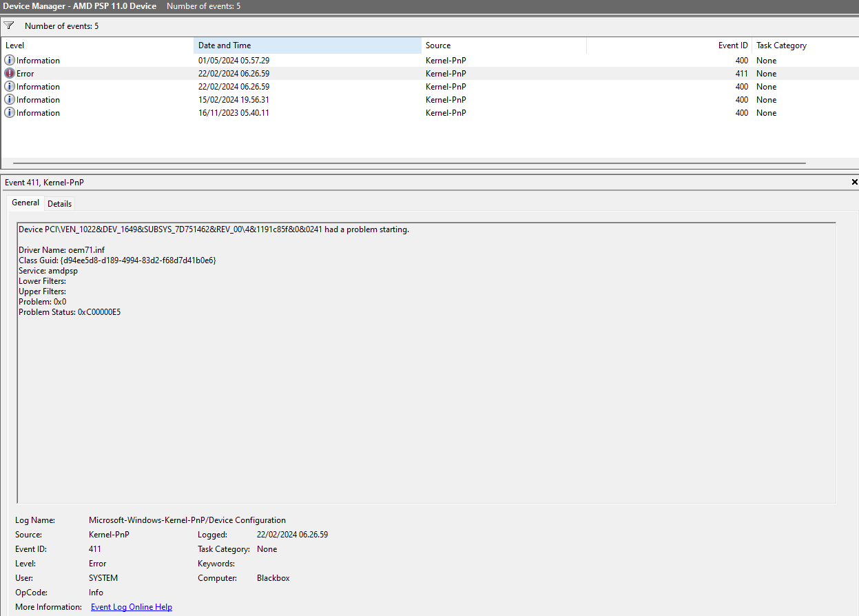Click the Computer value Blackbox

click(273, 578)
